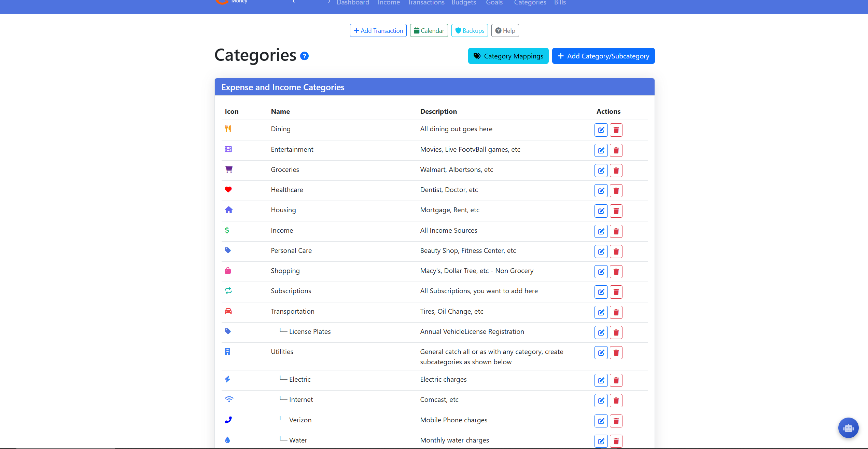Viewport: 868px width, 449px height.
Task: Navigate to the Dashboard page
Action: pyautogui.click(x=353, y=3)
